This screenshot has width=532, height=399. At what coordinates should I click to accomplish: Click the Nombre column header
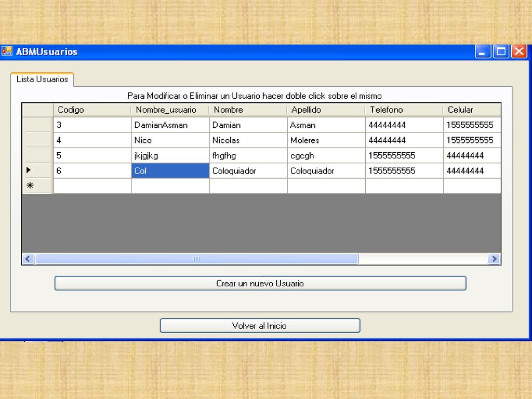pos(248,110)
